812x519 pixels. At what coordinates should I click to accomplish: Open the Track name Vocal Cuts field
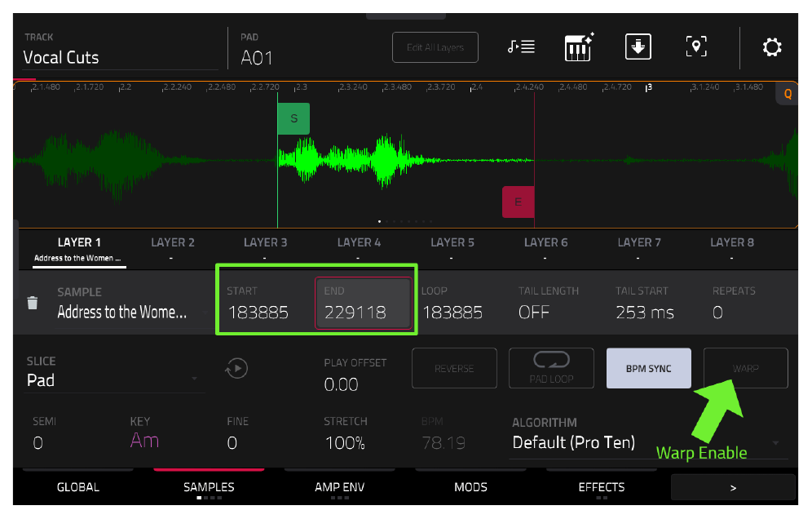pyautogui.click(x=120, y=57)
